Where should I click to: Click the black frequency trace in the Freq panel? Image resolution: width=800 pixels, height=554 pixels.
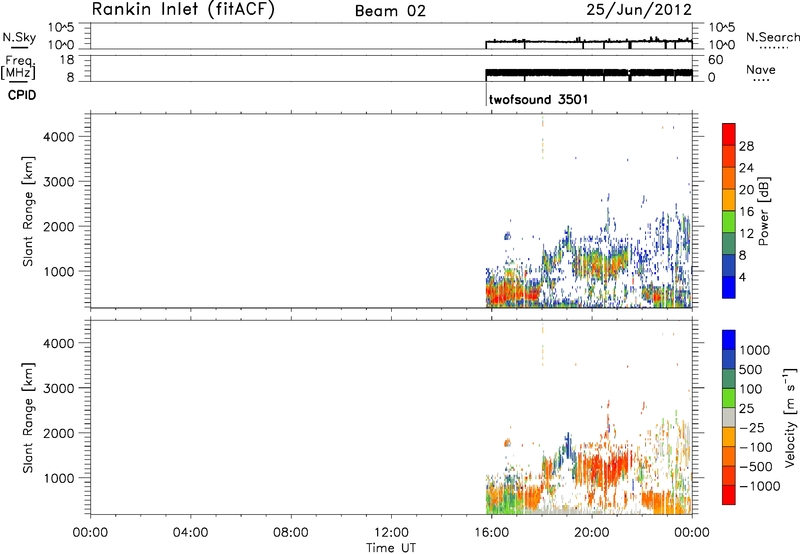point(589,73)
